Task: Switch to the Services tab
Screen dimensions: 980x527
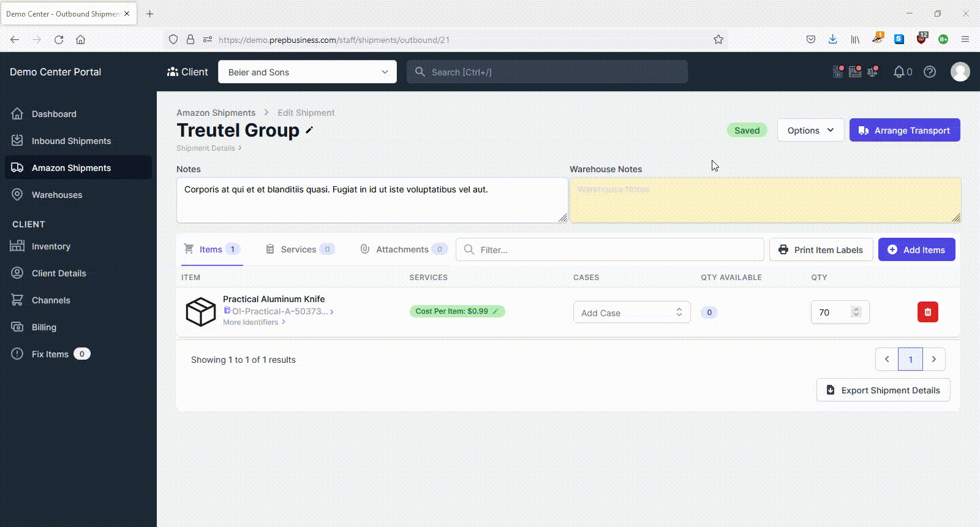Action: pos(300,249)
